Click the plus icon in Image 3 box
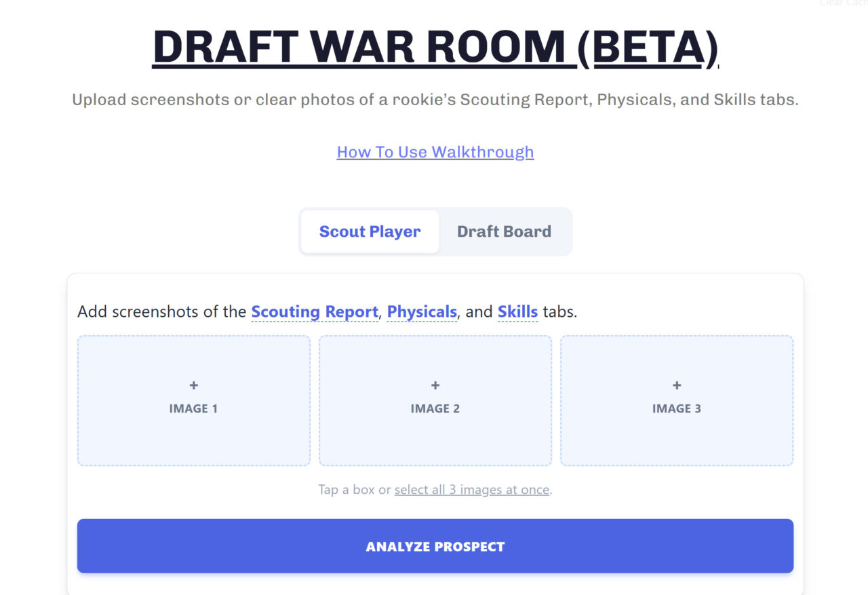This screenshot has width=868, height=595. 676,385
